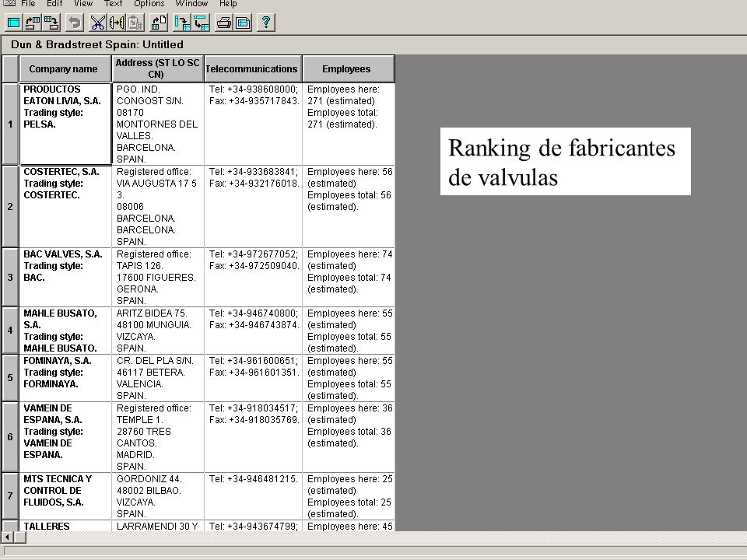Click the TEMPLE 1 TRES CANTOS address cell

pos(158,436)
